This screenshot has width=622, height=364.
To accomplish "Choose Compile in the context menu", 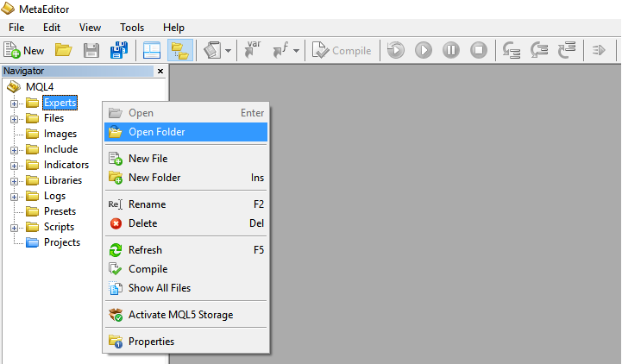I will [185, 269].
